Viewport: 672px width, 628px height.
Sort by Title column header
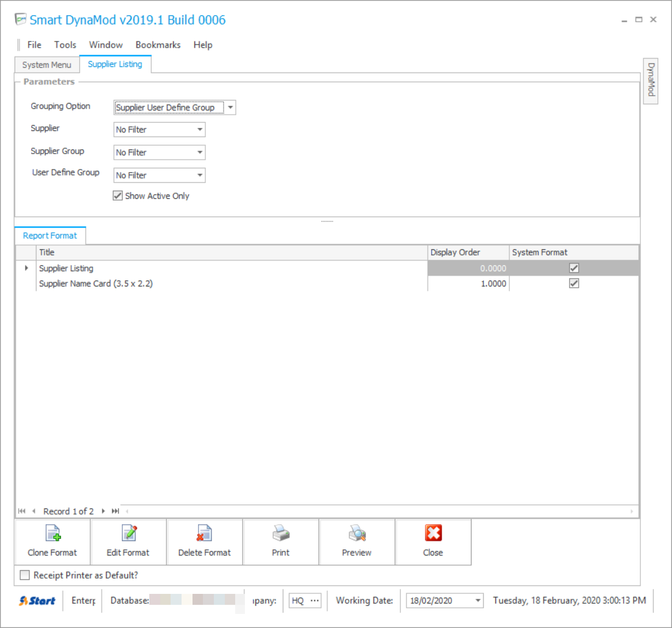(x=232, y=252)
